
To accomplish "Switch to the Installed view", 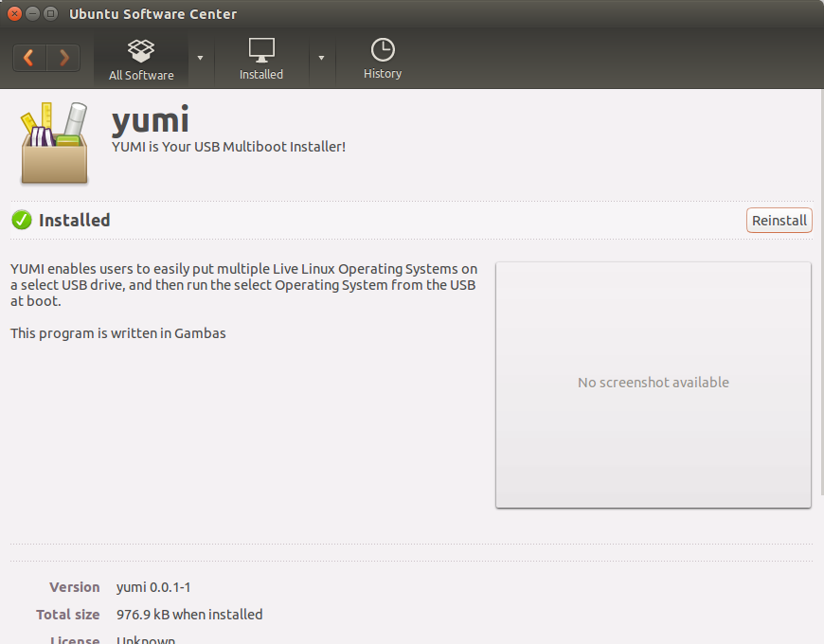I will pyautogui.click(x=261, y=60).
